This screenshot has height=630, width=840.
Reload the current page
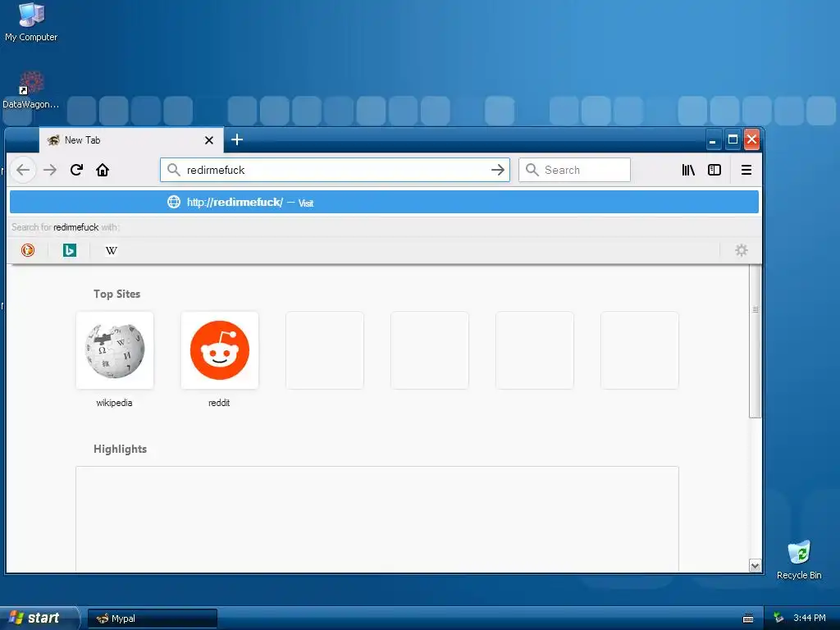click(76, 170)
